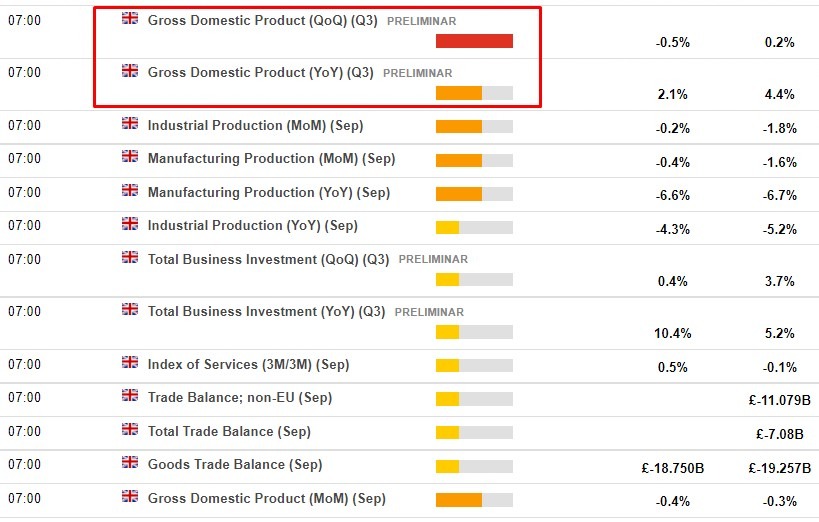Click PRELIMINAR tag on Business Investment (YoY) row
The height and width of the screenshot is (522, 819).
coord(429,312)
